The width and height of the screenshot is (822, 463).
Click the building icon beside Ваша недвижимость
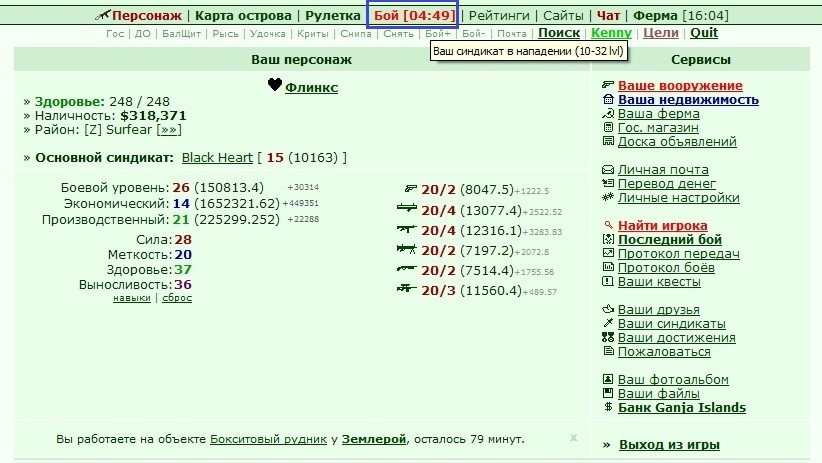click(x=608, y=99)
